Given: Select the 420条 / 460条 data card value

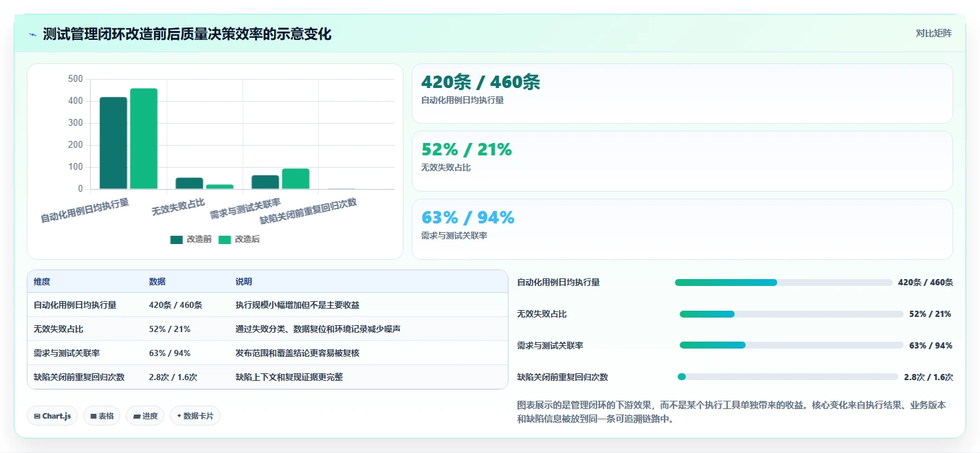Looking at the screenshot, I should click(x=480, y=82).
